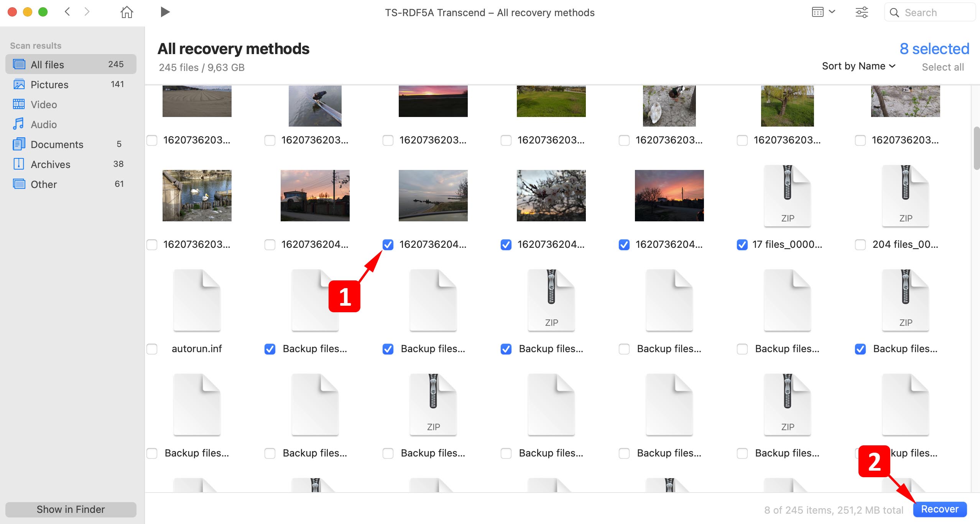This screenshot has width=980, height=524.
Task: Select the power-lines sunset thumbnail
Action: (x=315, y=196)
